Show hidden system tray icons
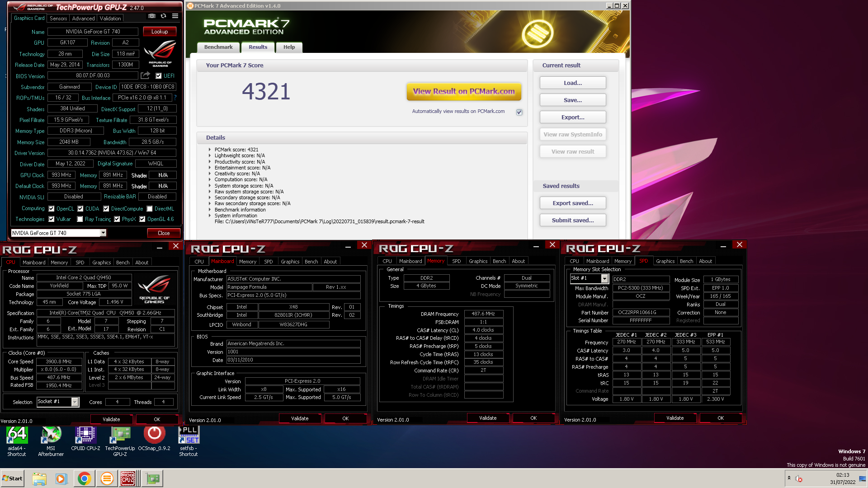This screenshot has height=488, width=868. 789,478
